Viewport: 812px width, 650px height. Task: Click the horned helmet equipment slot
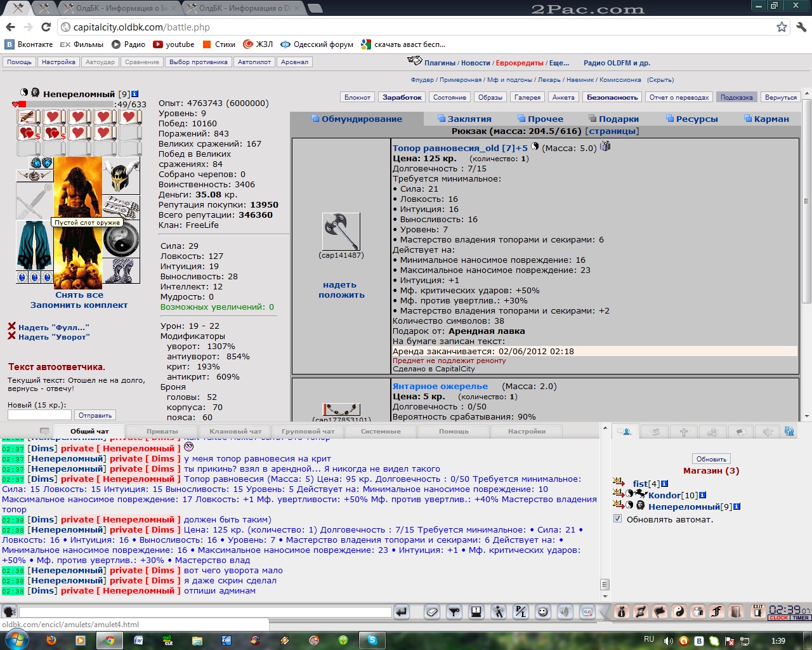pyautogui.click(x=121, y=176)
